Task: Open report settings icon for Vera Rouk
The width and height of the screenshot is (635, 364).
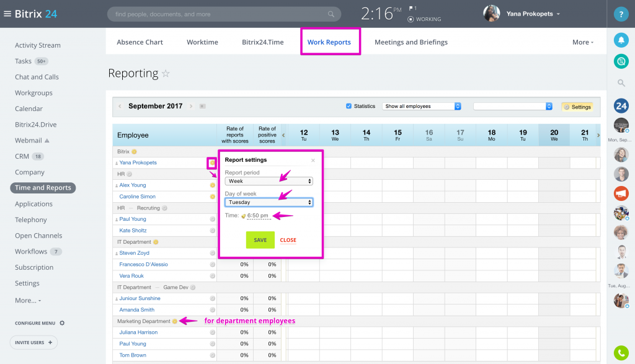Action: (212, 276)
